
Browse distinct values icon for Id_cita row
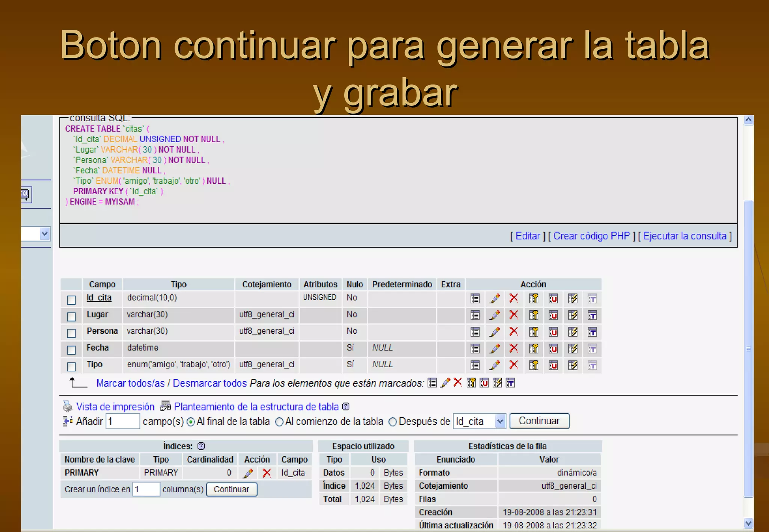click(475, 299)
